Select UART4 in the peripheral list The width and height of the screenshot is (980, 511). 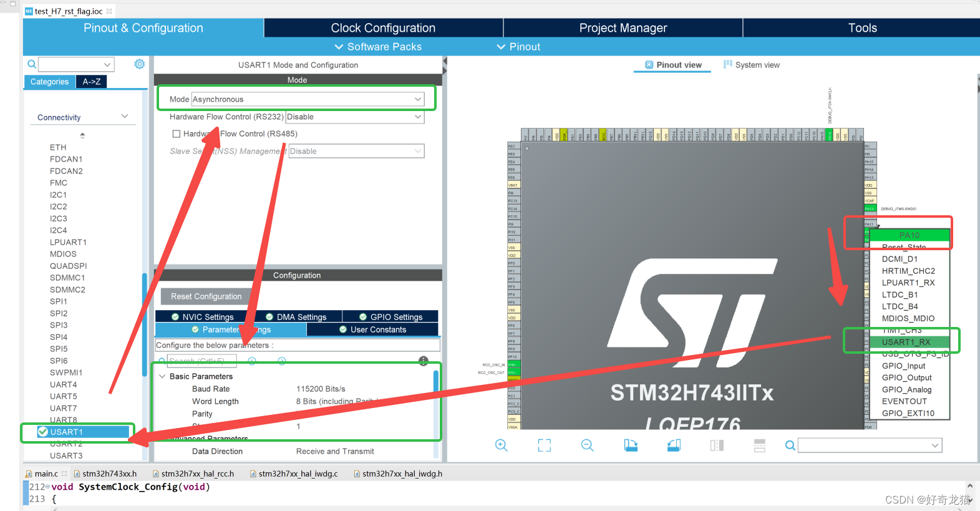click(x=64, y=384)
